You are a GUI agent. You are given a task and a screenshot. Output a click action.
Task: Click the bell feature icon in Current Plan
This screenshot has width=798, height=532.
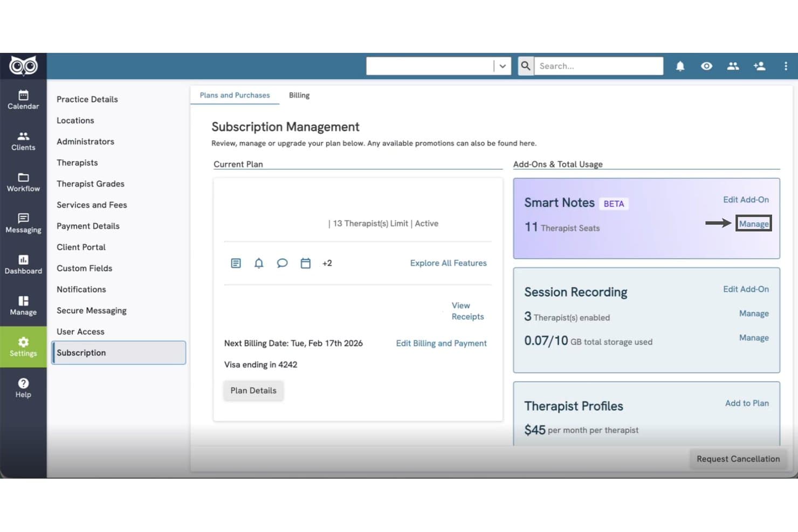pos(259,263)
